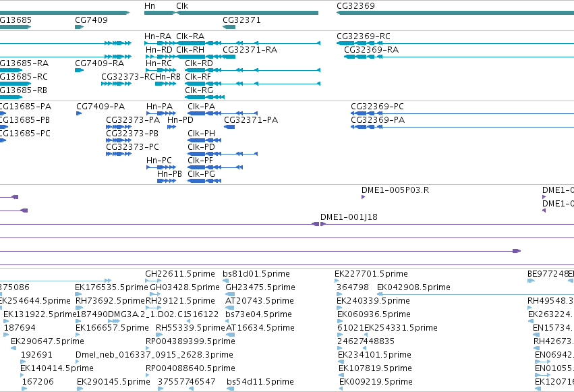Screen dimensions: 574x392
Task: Click the Hn-PC protein label
Action: [159, 161]
